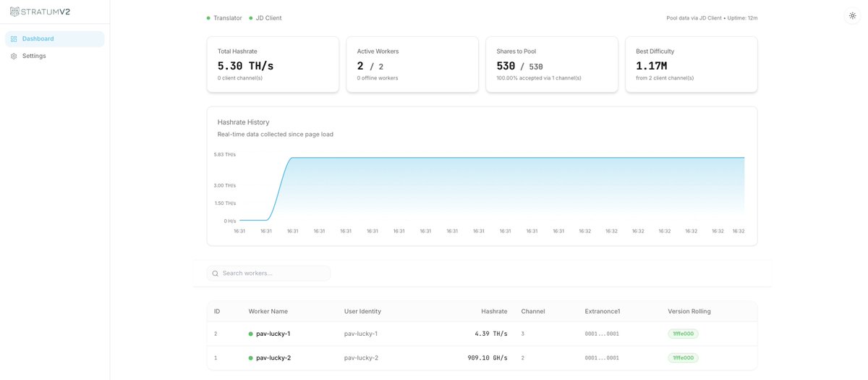Click the Settings gear icon in sidebar
The width and height of the screenshot is (868, 380).
click(x=14, y=56)
